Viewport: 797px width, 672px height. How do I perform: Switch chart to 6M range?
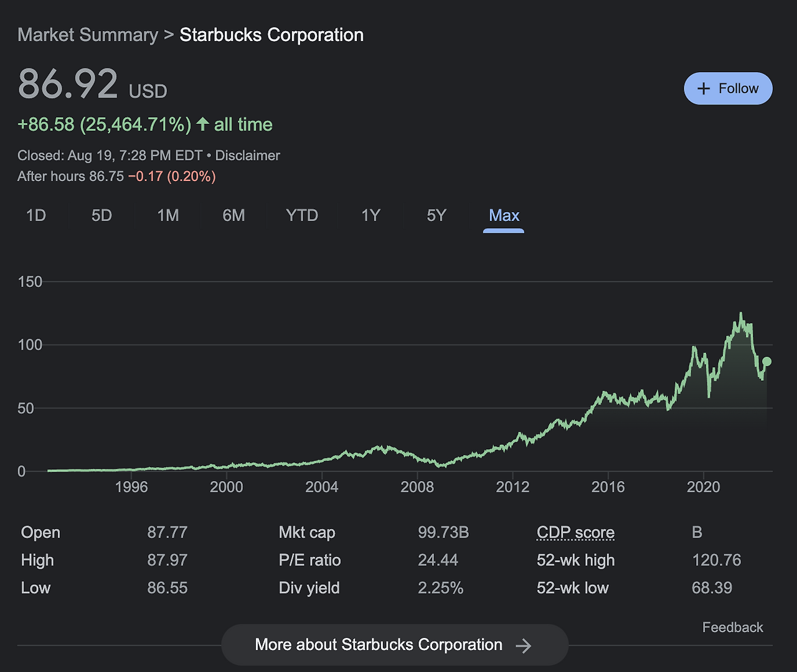click(x=233, y=215)
